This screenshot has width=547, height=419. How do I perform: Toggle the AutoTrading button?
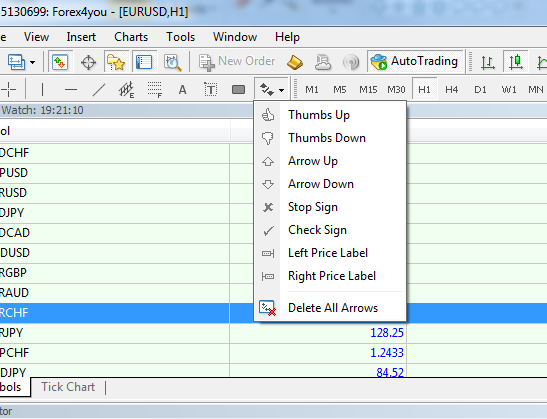(414, 62)
